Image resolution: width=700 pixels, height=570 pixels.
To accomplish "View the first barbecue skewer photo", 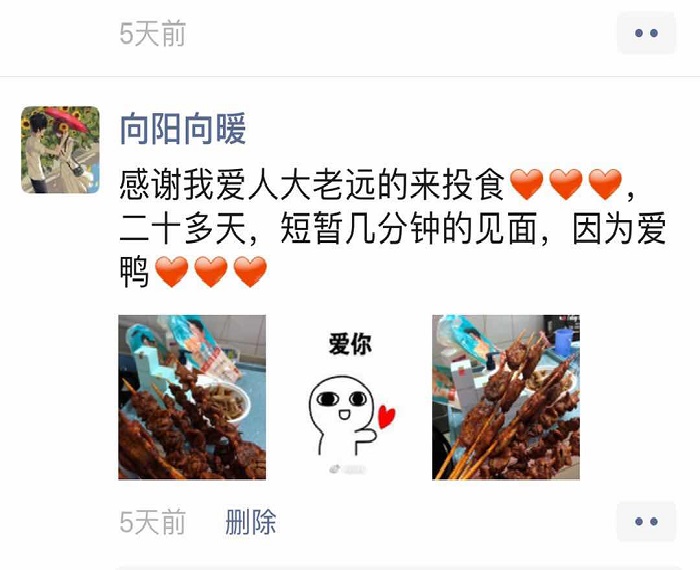I will point(192,397).
